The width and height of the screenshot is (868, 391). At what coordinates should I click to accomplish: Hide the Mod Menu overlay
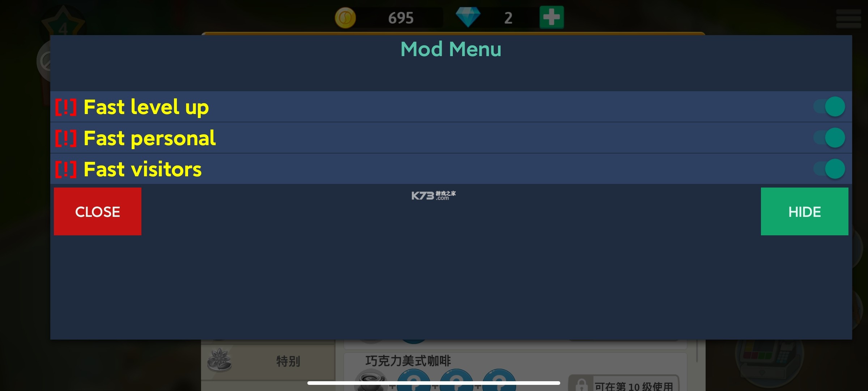(804, 211)
